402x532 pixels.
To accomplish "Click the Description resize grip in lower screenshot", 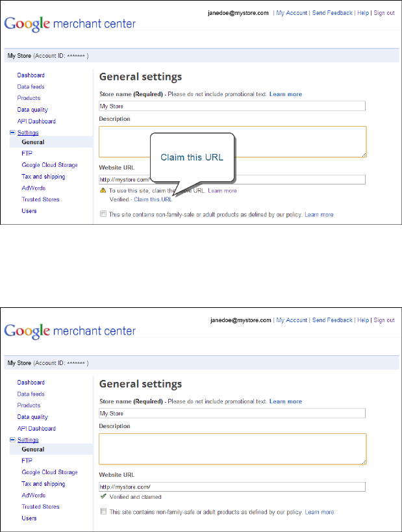I will pos(364,462).
